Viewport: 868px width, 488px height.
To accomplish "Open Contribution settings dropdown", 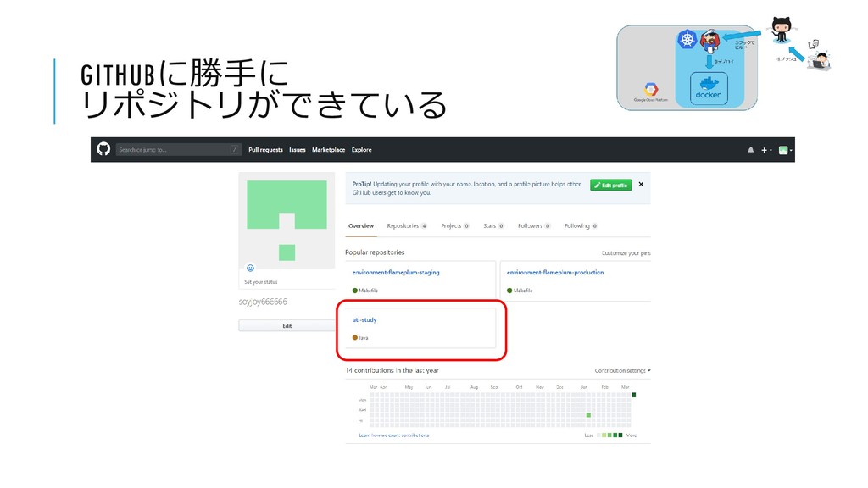I will 623,371.
